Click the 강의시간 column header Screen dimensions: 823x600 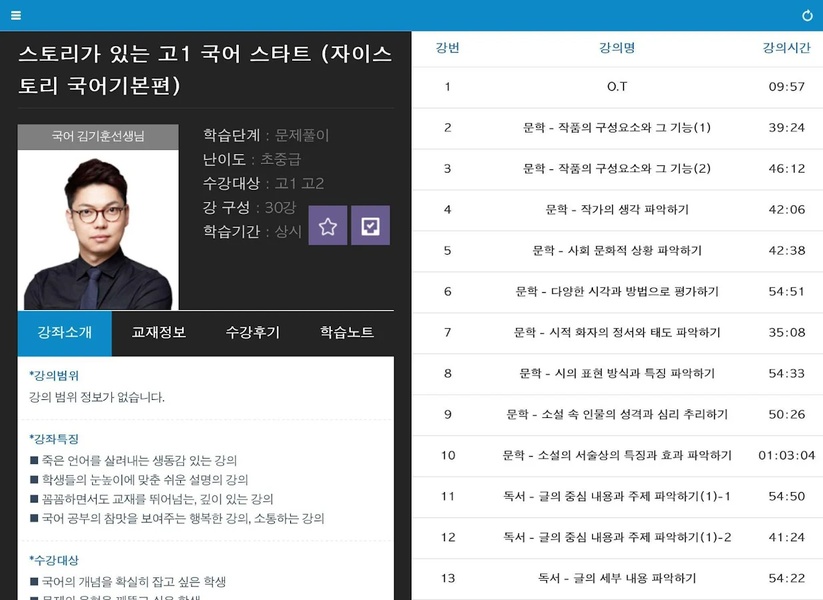click(x=786, y=48)
